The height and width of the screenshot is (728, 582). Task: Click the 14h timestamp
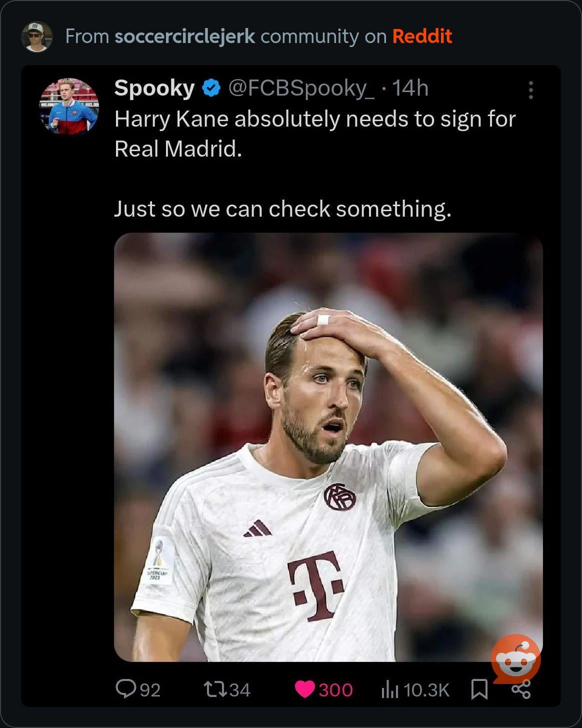tap(410, 89)
